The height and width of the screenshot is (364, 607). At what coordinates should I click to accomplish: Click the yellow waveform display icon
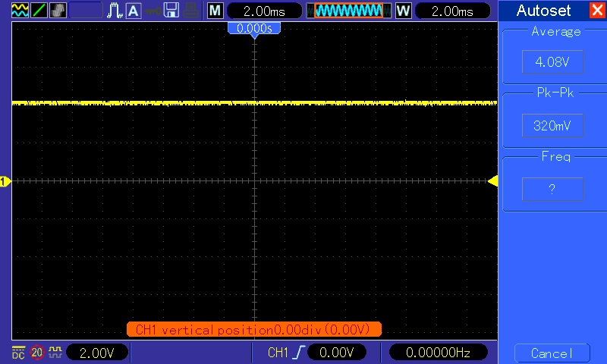click(20, 11)
